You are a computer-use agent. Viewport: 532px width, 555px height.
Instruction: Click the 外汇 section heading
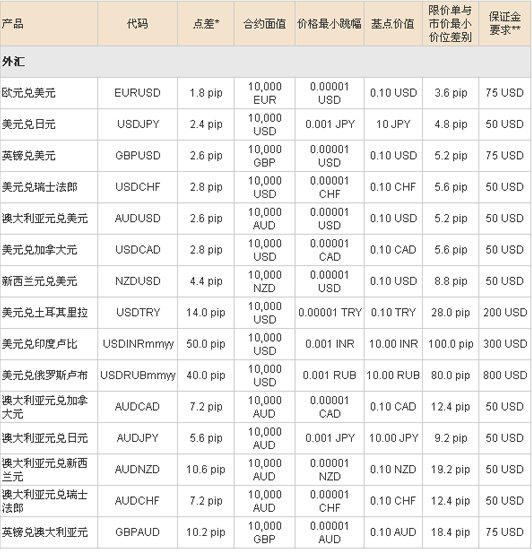13,62
